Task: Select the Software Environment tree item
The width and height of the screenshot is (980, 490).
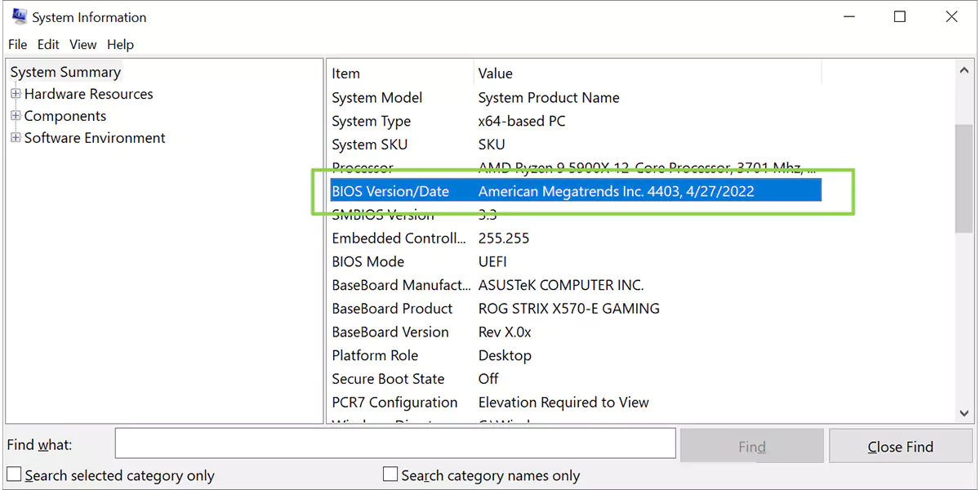Action: [x=95, y=138]
